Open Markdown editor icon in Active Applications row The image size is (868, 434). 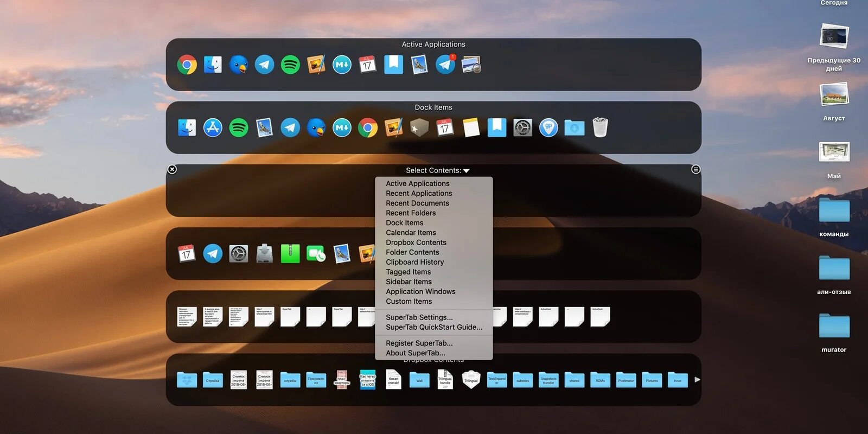[x=342, y=65]
